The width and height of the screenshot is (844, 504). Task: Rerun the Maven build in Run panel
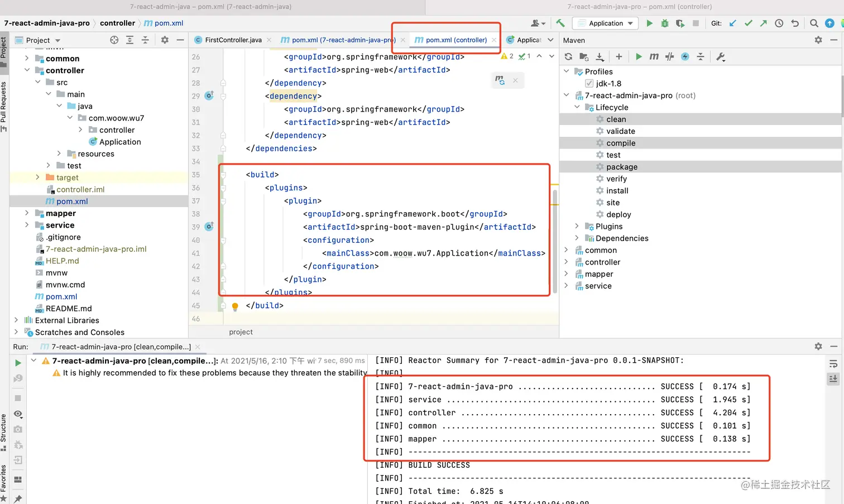pos(18,363)
